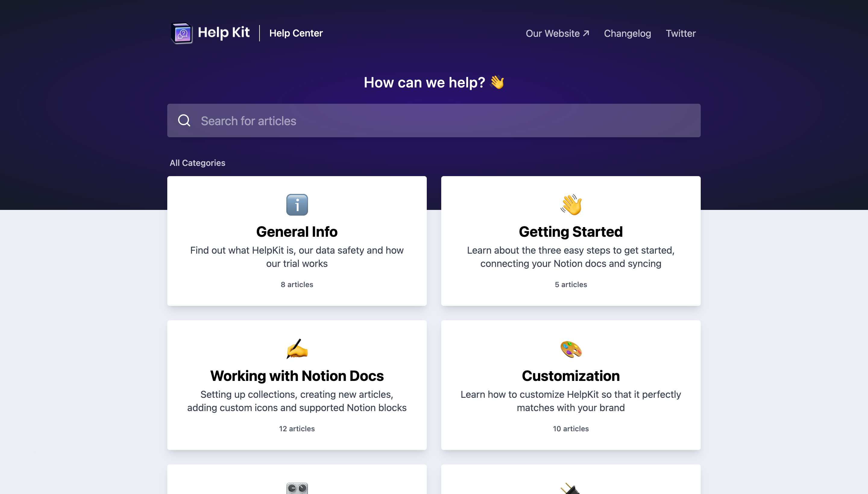Screen dimensions: 868x494
Task: Click the Getting Started description text
Action: 571,257
